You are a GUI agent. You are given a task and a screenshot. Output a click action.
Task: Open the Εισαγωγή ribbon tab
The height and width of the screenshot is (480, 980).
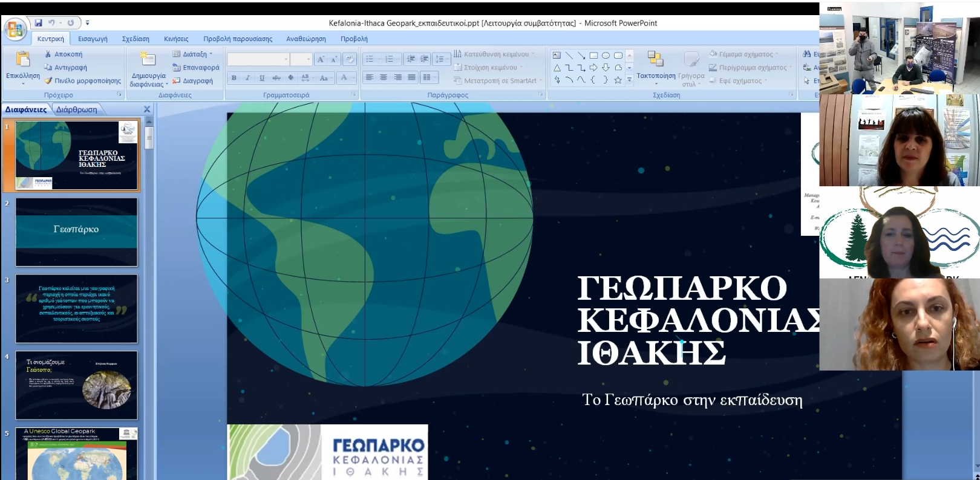click(x=93, y=39)
